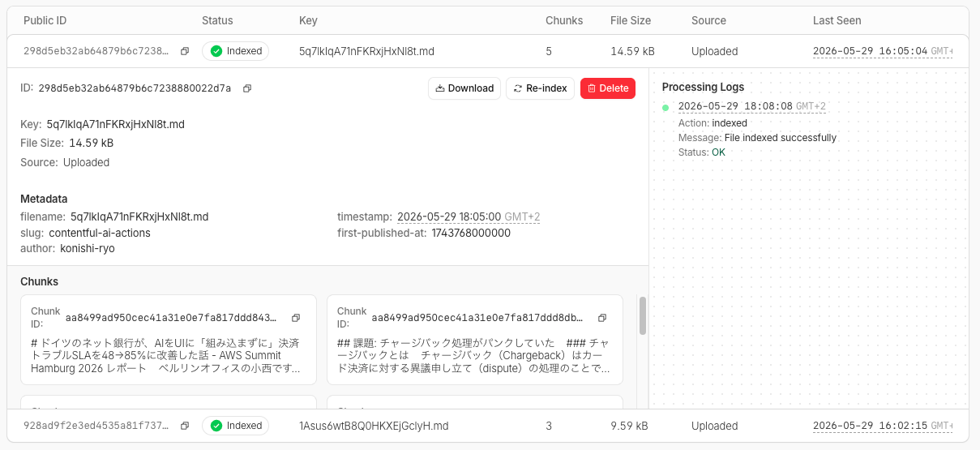The image size is (980, 450).
Task: Click the green dot beside processing log entry
Action: pos(665,107)
